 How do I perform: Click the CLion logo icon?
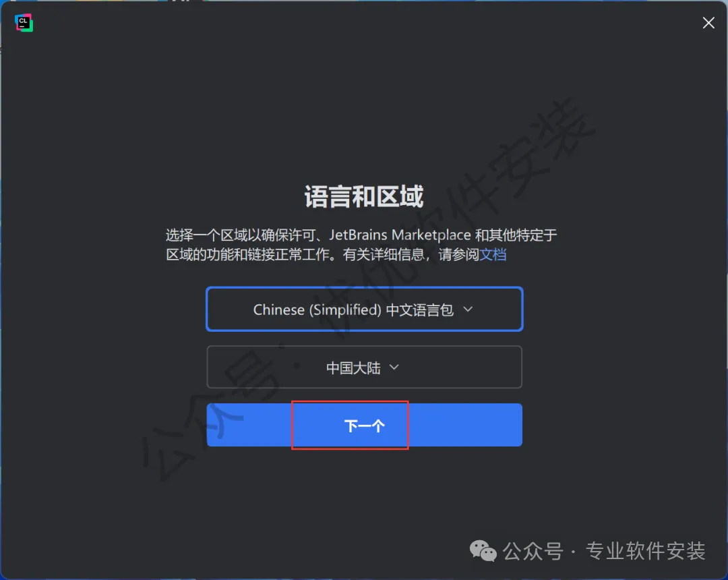coord(24,23)
